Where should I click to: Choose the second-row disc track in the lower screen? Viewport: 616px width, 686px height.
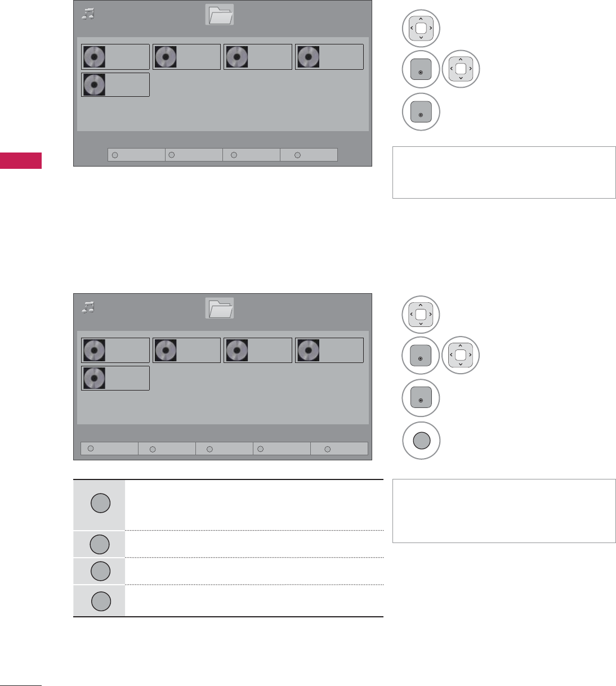click(x=115, y=378)
